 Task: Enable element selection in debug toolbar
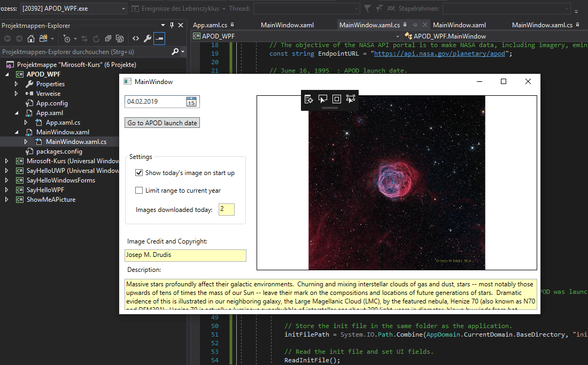(323, 99)
